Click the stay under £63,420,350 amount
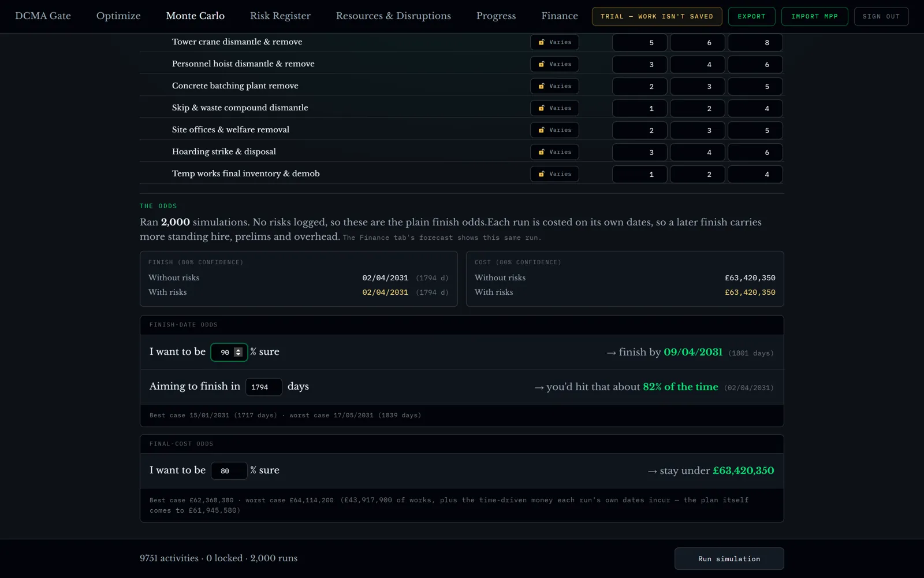Screen dimensions: 924x578 tap(743, 470)
